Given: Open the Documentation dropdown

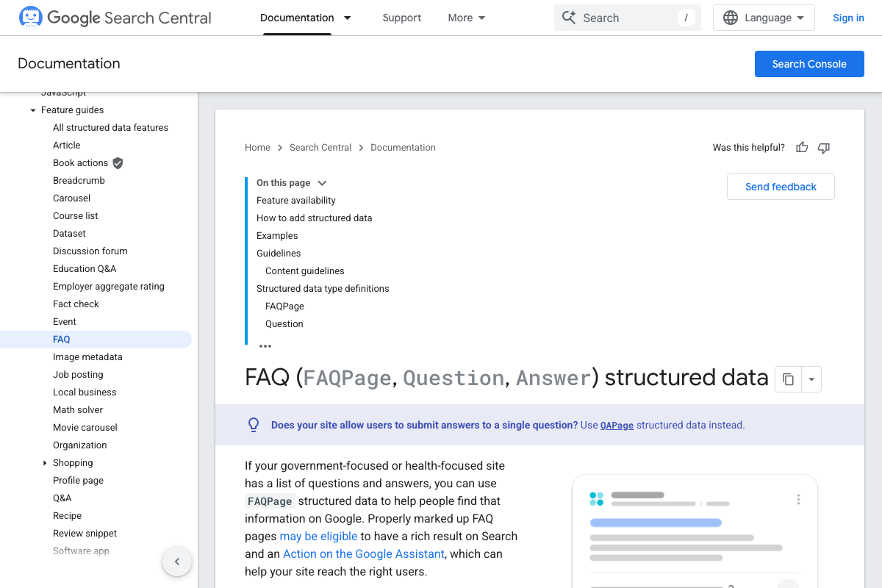Looking at the screenshot, I should click(x=348, y=18).
